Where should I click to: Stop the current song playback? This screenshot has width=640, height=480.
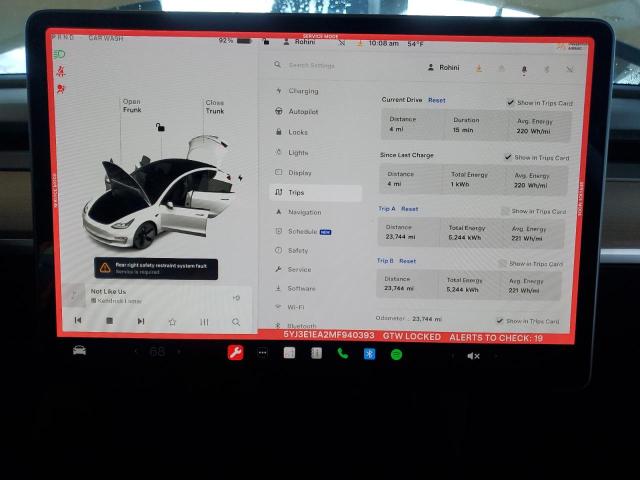(109, 321)
